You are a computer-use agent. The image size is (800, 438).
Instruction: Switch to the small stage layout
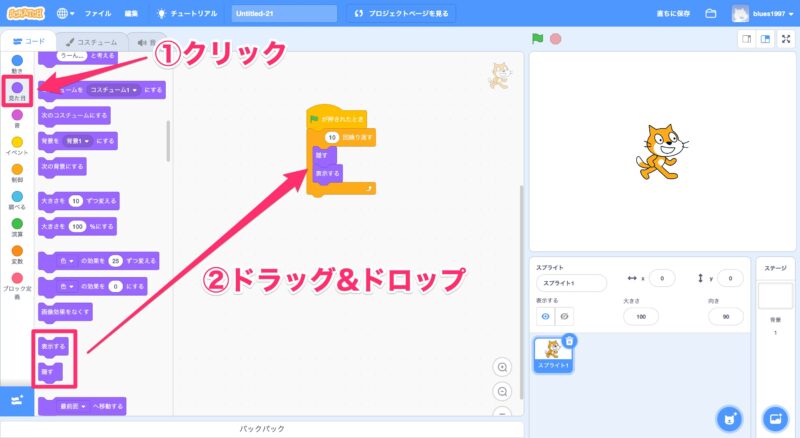[746, 39]
